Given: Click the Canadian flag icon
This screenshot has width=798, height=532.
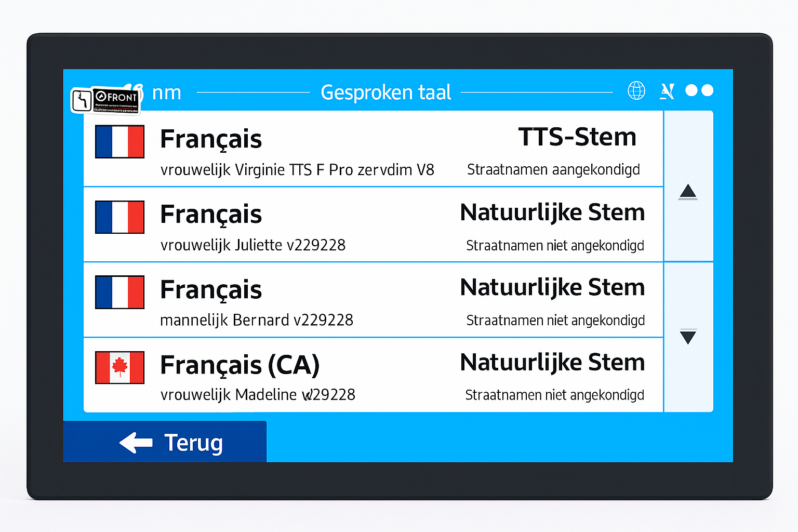Looking at the screenshot, I should click(119, 367).
